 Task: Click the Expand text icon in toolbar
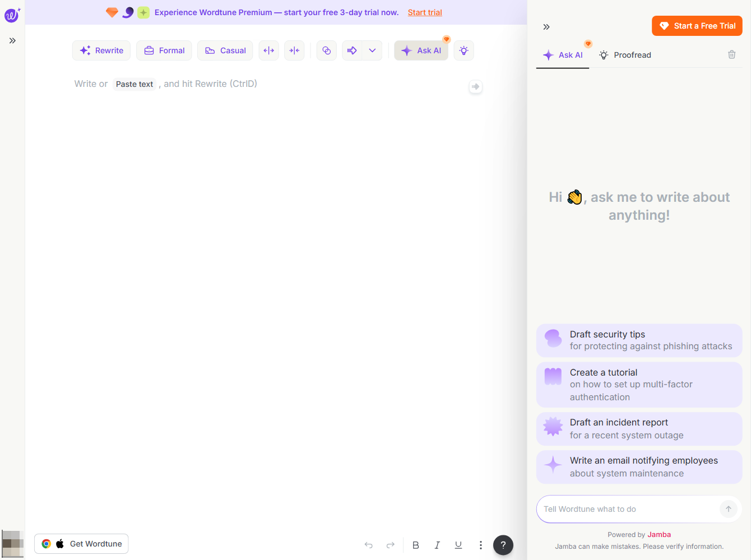[269, 50]
